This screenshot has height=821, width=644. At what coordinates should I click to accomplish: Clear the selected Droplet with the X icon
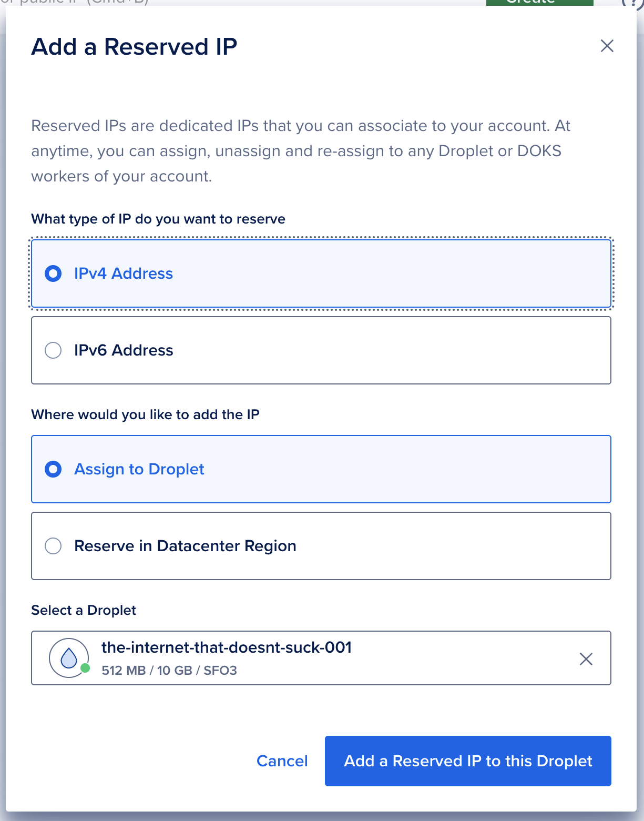(x=586, y=658)
